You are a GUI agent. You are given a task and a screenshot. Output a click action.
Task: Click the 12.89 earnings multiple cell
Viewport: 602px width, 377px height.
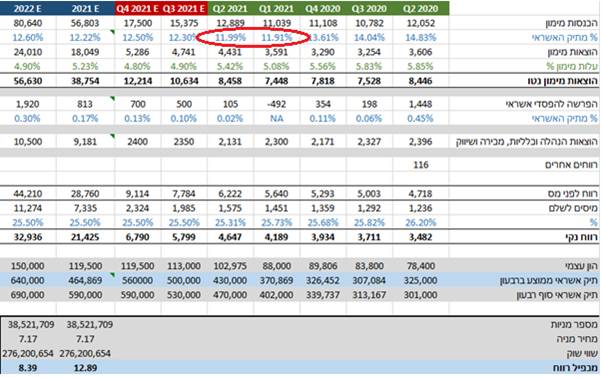85,368
